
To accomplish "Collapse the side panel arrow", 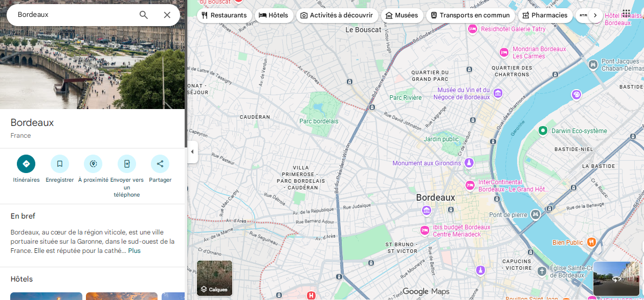I will click(x=192, y=152).
